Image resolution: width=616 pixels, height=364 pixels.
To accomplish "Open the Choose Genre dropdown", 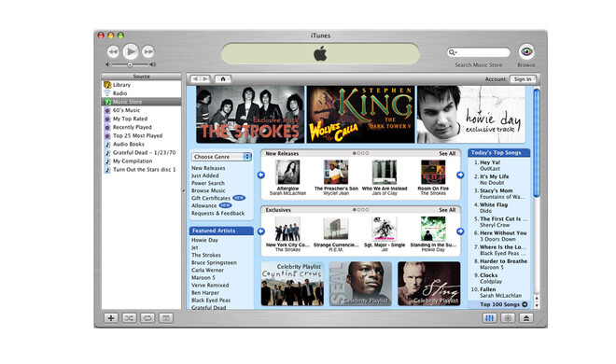I will tap(221, 157).
